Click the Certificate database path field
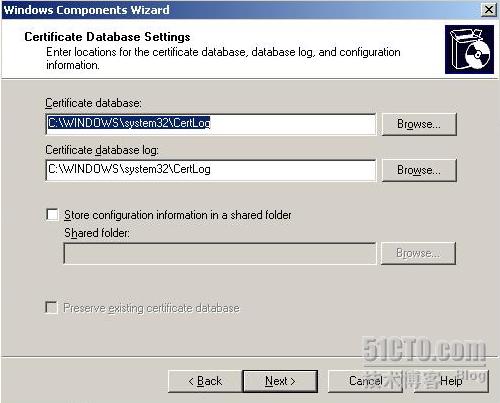This screenshot has height=403, width=500. pos(210,124)
